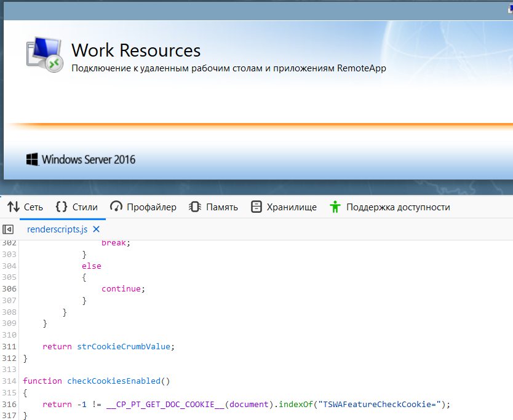Switch to the Профайлер tab
Screen dimensions: 513x420
pyautogui.click(x=143, y=207)
